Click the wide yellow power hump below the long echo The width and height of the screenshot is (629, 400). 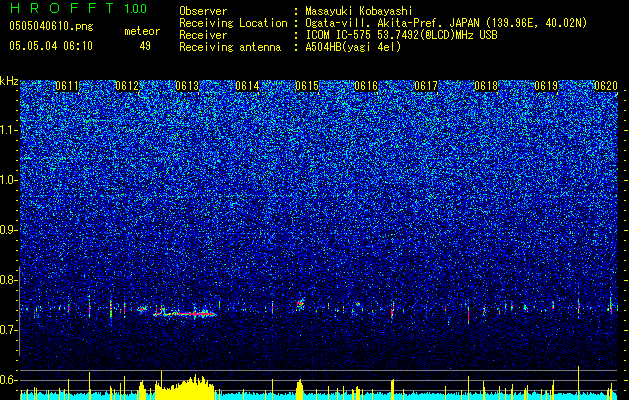(185, 388)
